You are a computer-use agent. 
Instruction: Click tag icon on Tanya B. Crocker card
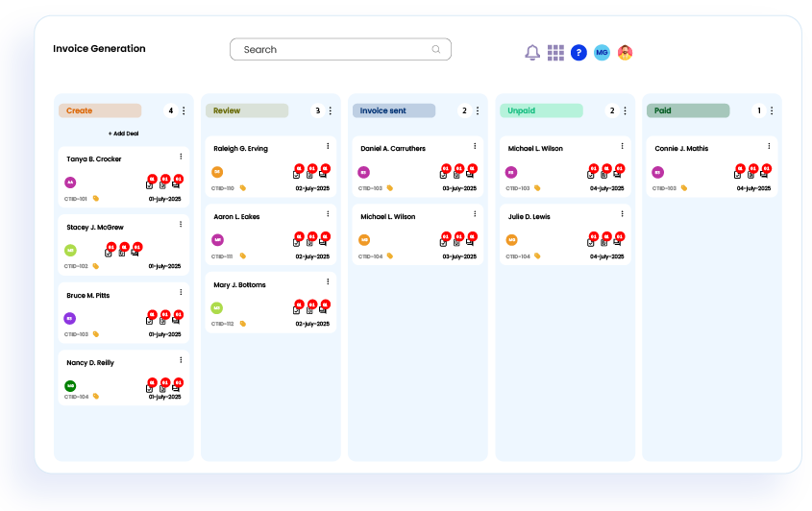(x=96, y=198)
